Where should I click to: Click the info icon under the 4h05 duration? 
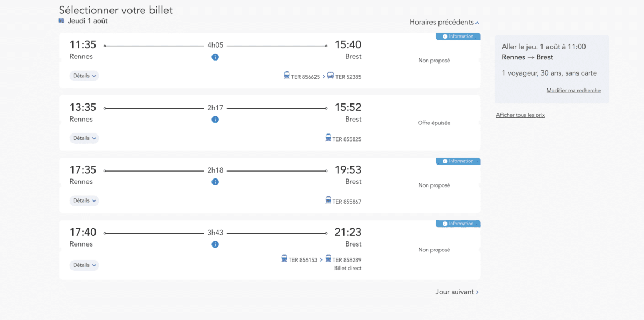point(215,57)
